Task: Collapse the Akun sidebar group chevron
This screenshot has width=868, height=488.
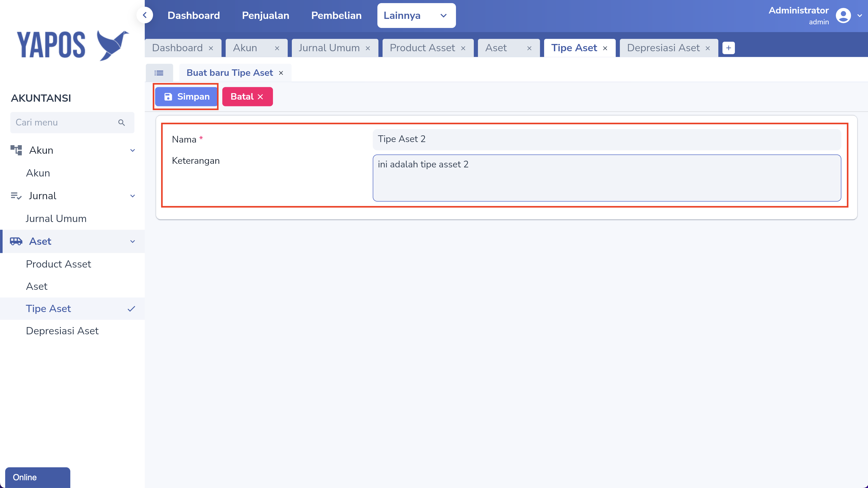Action: [133, 150]
